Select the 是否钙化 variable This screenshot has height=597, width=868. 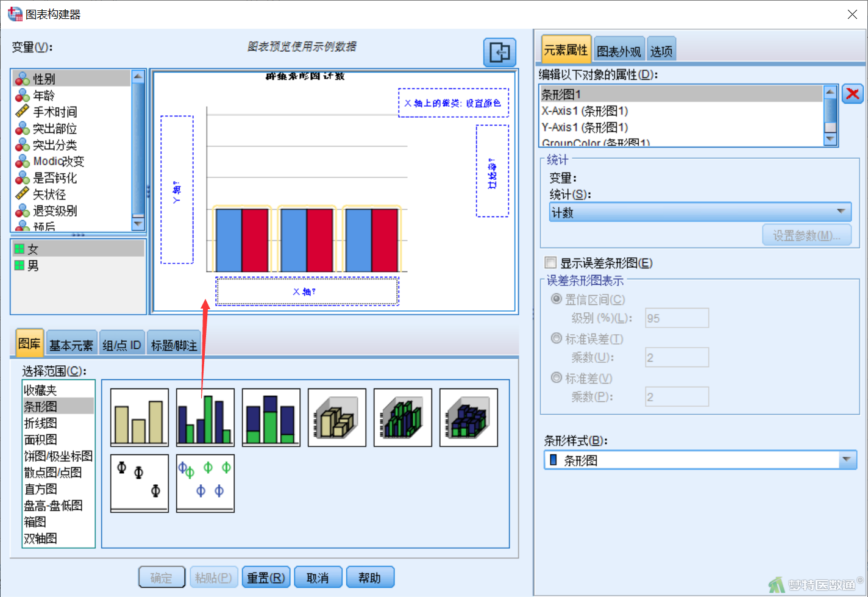71,177
